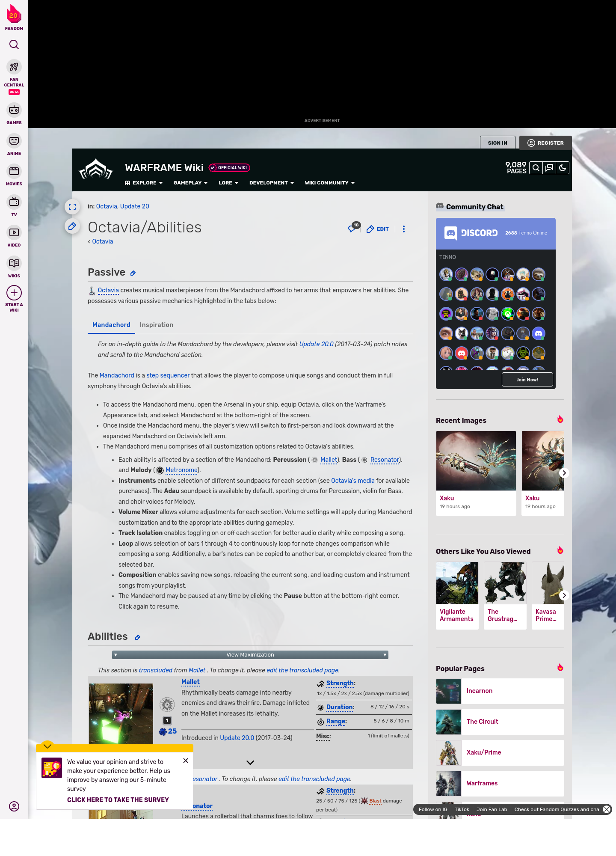Screen dimensions: 616x856
Task: Dismiss the bottom Fandom promo bar
Action: (607, 809)
